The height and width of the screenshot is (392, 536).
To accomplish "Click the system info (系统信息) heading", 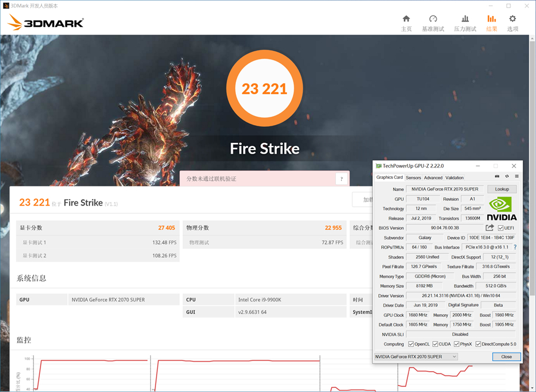I will click(x=32, y=278).
